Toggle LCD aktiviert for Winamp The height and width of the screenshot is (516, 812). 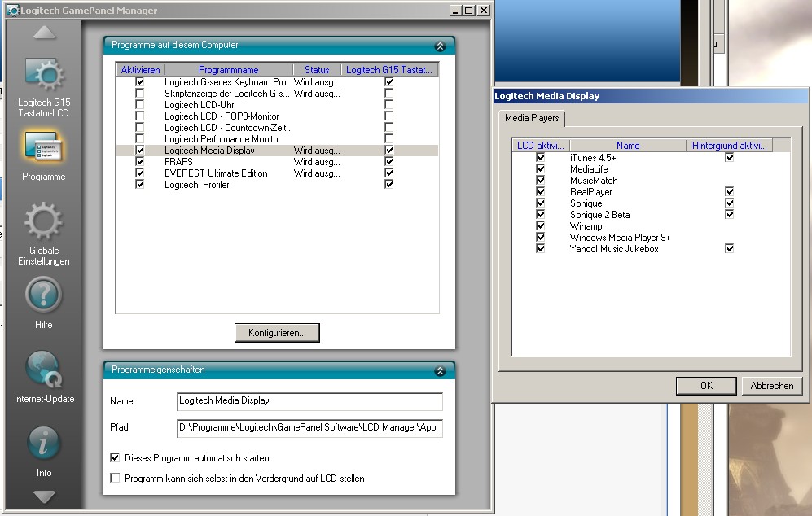[541, 225]
